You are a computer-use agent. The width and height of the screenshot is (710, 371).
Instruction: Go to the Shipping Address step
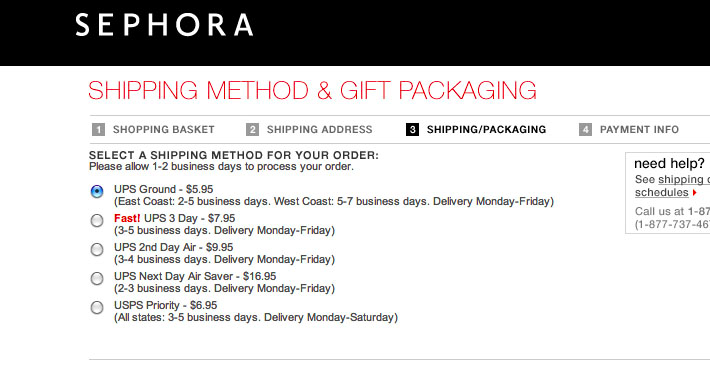coord(319,130)
